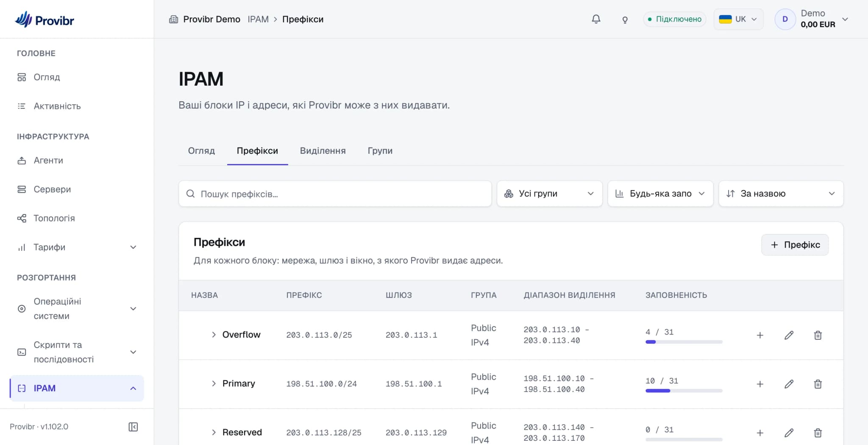868x445 pixels.
Task: Open Активність in the sidebar
Action: (x=77, y=106)
